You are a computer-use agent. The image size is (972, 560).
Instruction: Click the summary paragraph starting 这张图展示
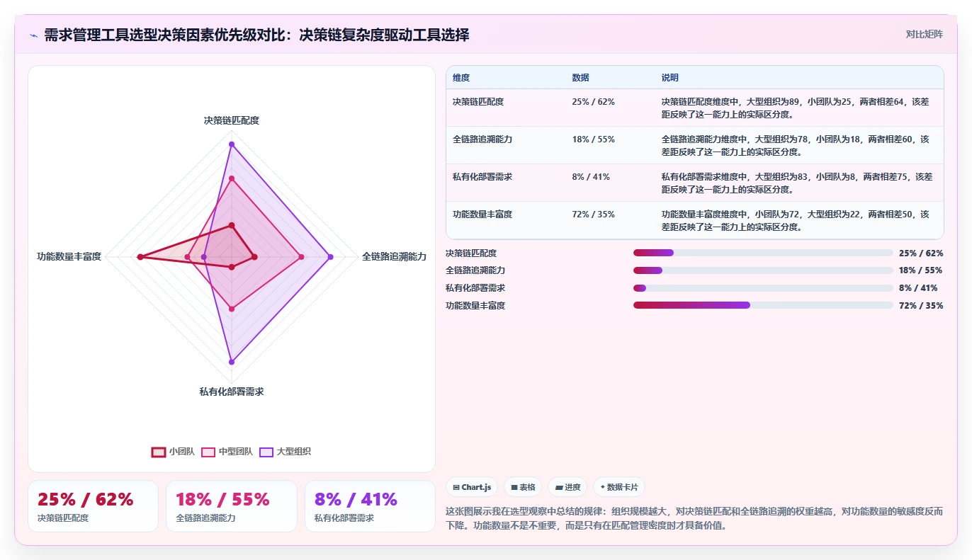tap(694, 518)
